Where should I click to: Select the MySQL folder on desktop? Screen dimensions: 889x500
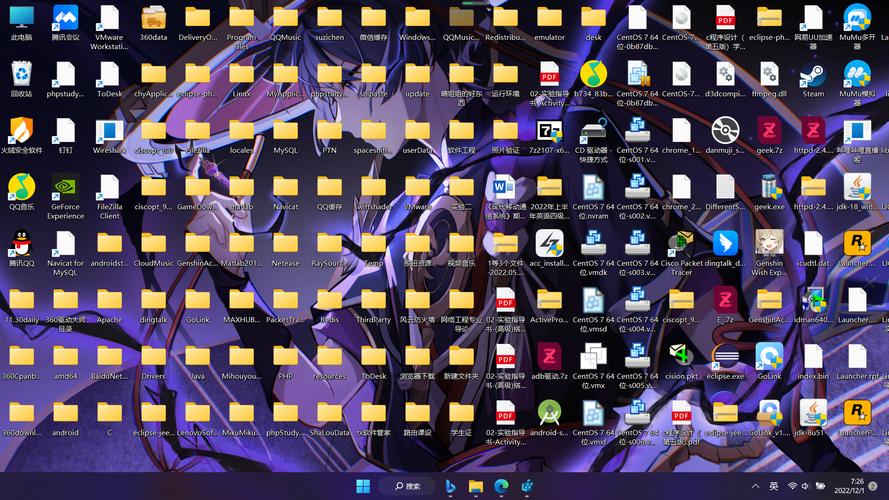285,137
